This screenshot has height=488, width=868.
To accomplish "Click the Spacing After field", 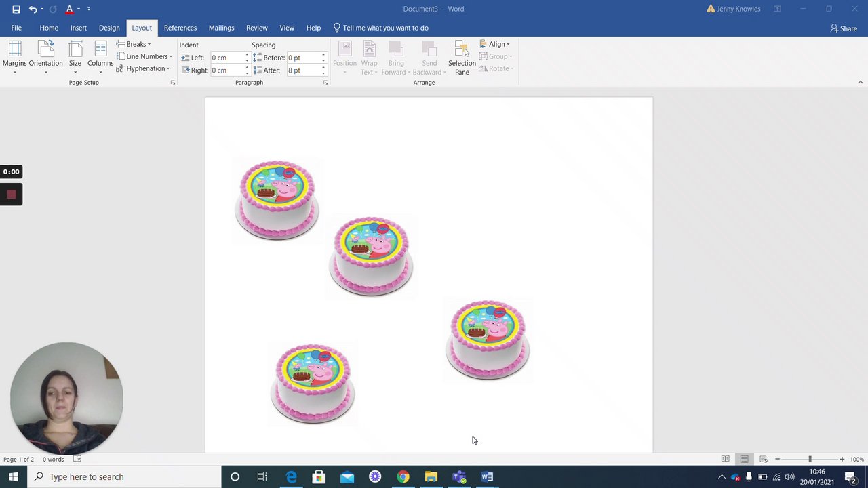I will [x=302, y=70].
